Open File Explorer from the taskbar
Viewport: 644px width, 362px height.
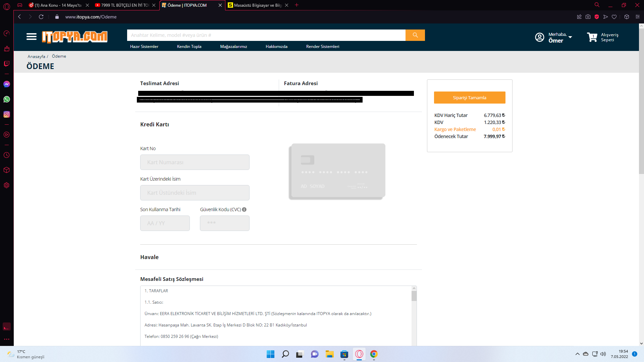tap(329, 354)
